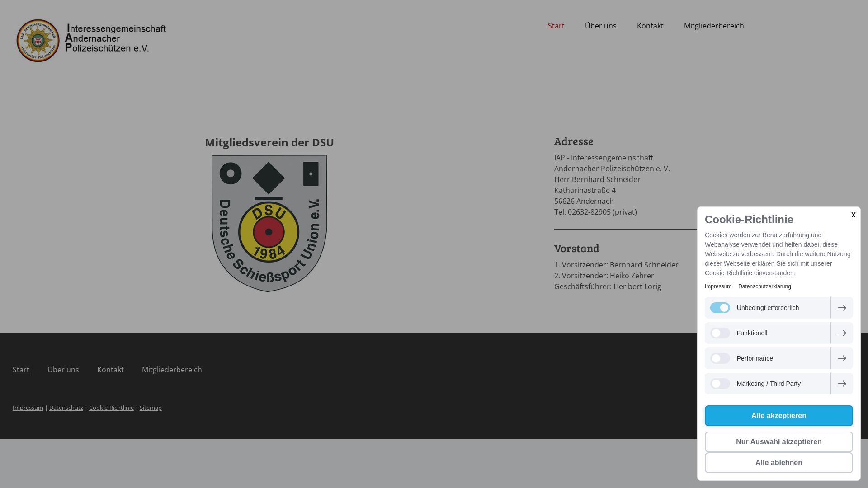This screenshot has height=488, width=868.
Task: Open the footer Impressum link
Action: (x=28, y=408)
